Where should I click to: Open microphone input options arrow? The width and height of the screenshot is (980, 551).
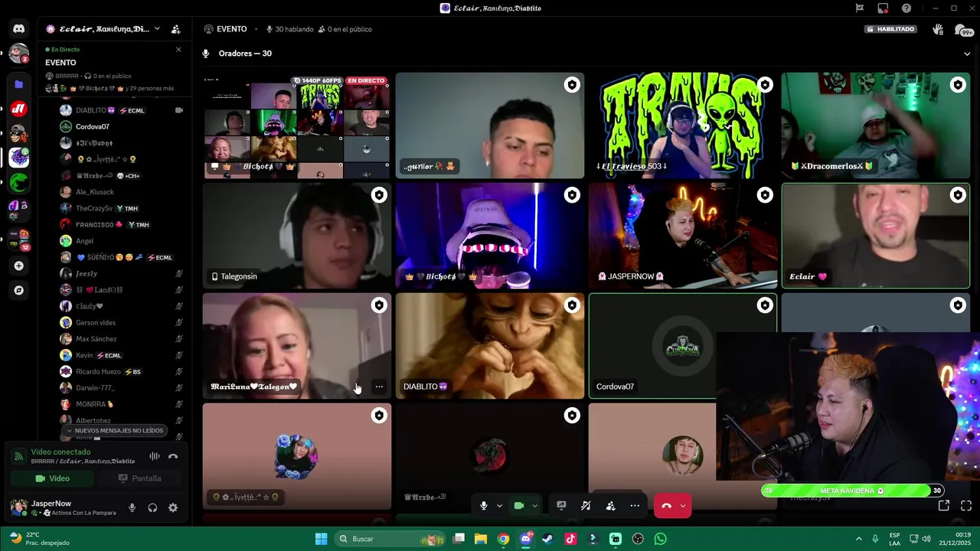(499, 506)
